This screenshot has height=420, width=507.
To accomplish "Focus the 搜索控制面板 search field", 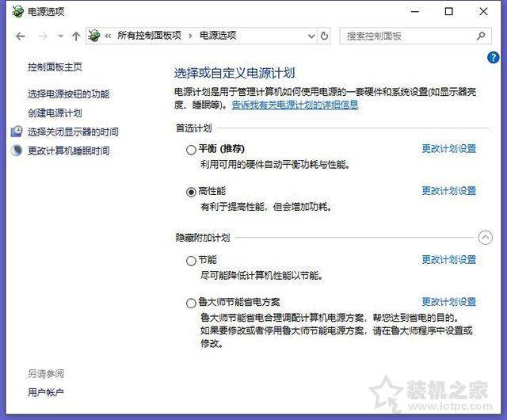I will (415, 36).
